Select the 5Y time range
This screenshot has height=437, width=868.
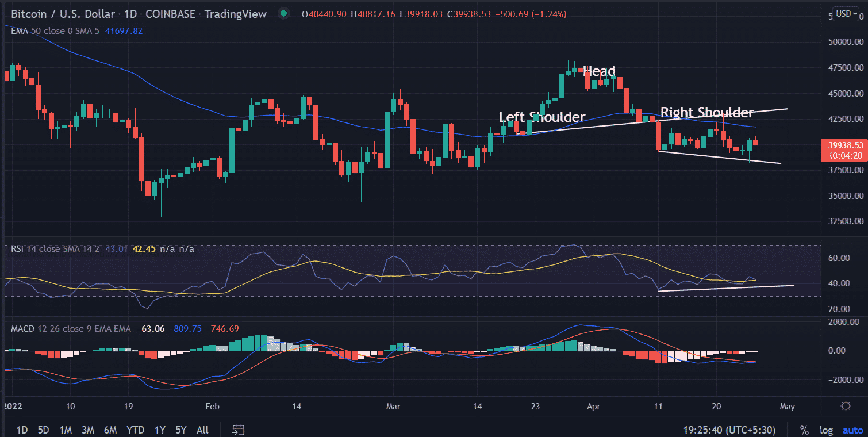[x=181, y=430]
